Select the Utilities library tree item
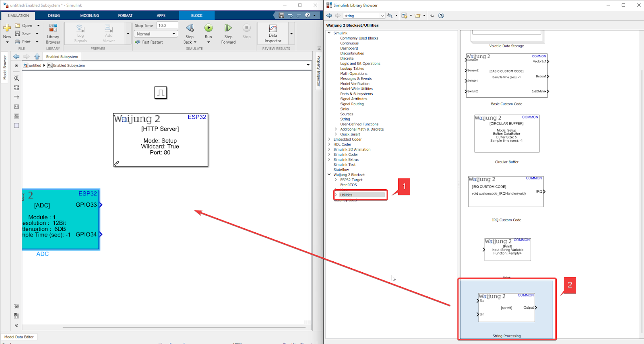The width and height of the screenshot is (644, 344). coord(346,195)
